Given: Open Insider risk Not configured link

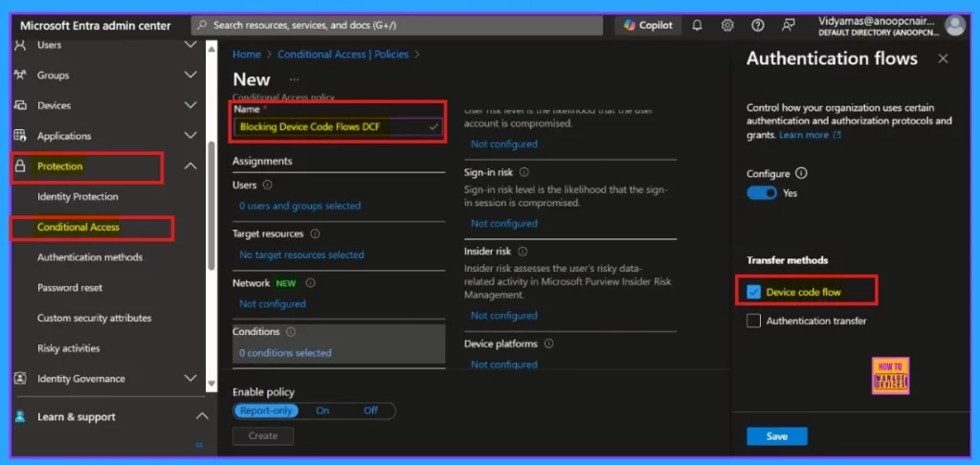Looking at the screenshot, I should [503, 316].
